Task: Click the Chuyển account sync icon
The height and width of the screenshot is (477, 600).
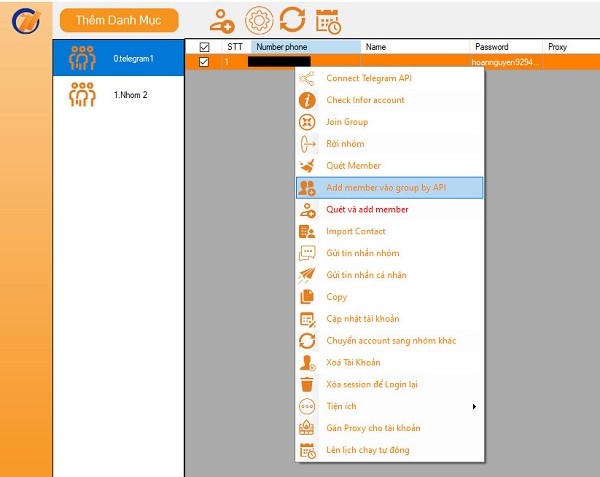Action: (x=307, y=341)
